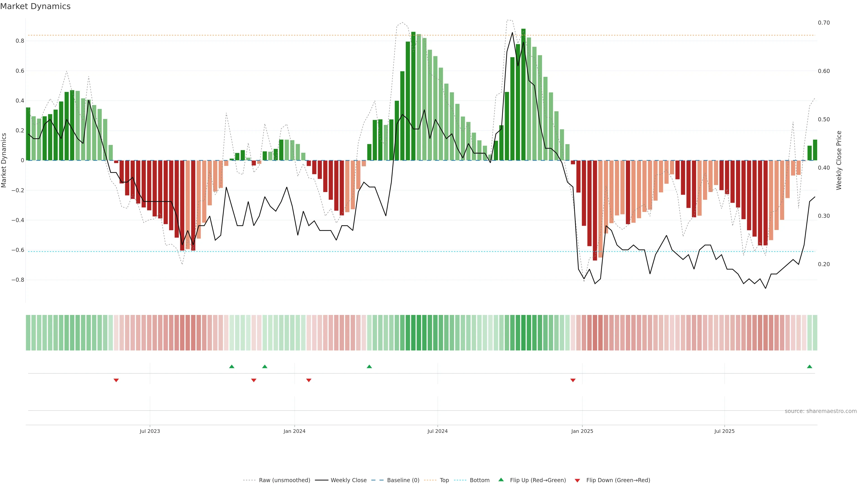Click the rightmost green flip-up triangle marker
Image resolution: width=868 pixels, height=488 pixels.
click(x=809, y=366)
